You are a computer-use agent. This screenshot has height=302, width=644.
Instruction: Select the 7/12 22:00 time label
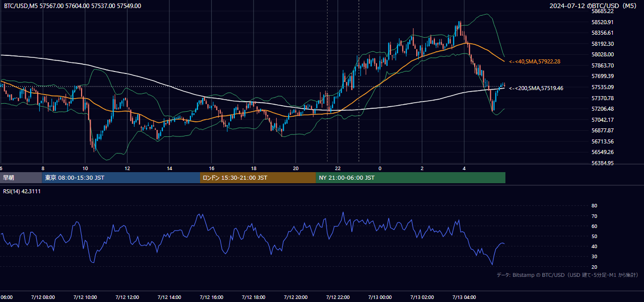point(338,297)
